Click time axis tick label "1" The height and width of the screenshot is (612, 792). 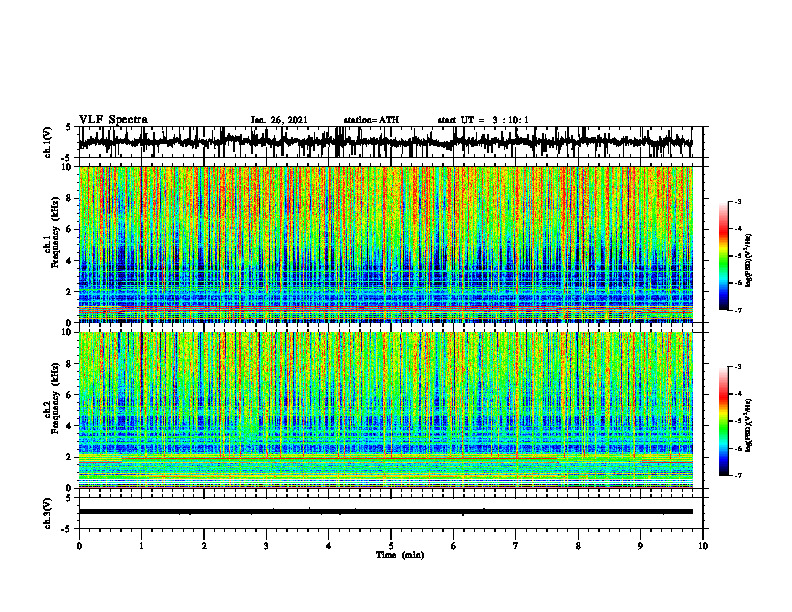[x=141, y=546]
